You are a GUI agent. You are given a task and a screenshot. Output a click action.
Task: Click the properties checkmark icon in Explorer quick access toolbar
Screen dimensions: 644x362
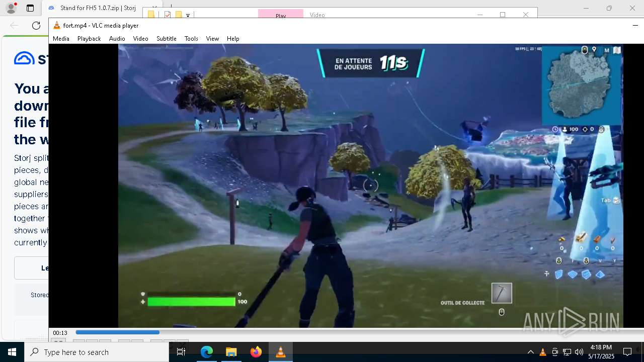pos(168,15)
